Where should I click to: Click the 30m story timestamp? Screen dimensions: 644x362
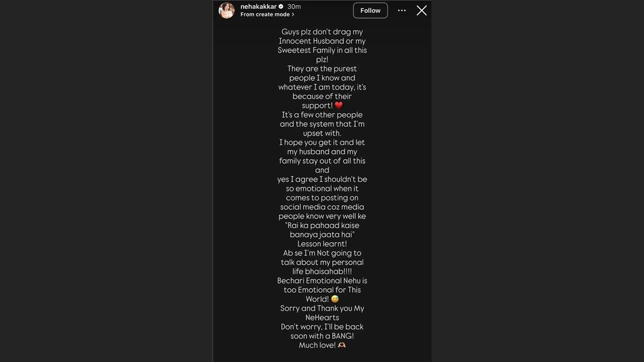pos(294,6)
